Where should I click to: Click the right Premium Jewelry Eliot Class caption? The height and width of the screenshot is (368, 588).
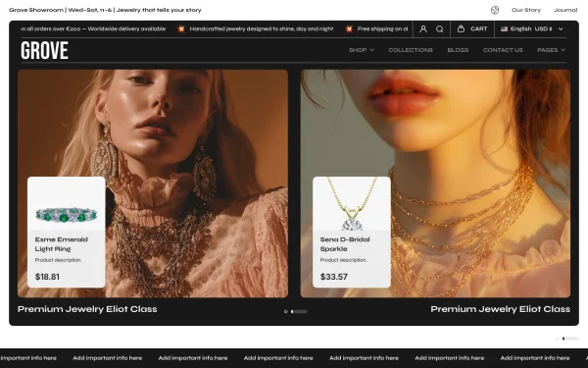(500, 309)
